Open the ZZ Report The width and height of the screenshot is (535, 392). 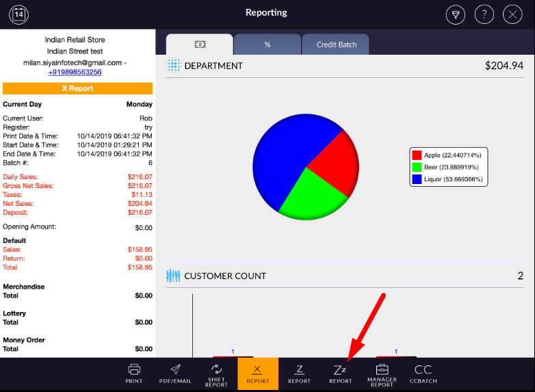pyautogui.click(x=340, y=374)
